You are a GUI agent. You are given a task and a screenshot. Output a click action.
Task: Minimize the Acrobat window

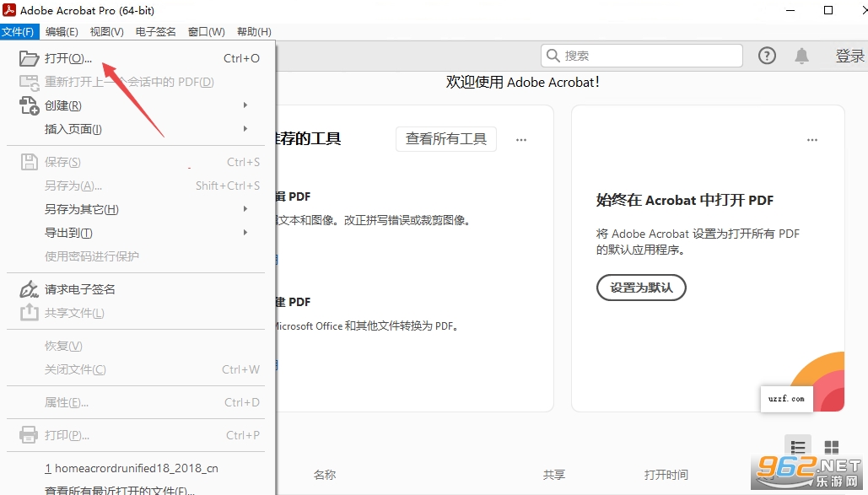pos(790,10)
